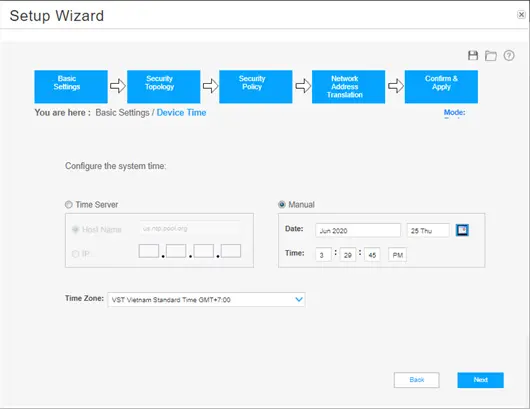This screenshot has width=530, height=409.
Task: Select the Time Server radio button
Action: (x=69, y=204)
